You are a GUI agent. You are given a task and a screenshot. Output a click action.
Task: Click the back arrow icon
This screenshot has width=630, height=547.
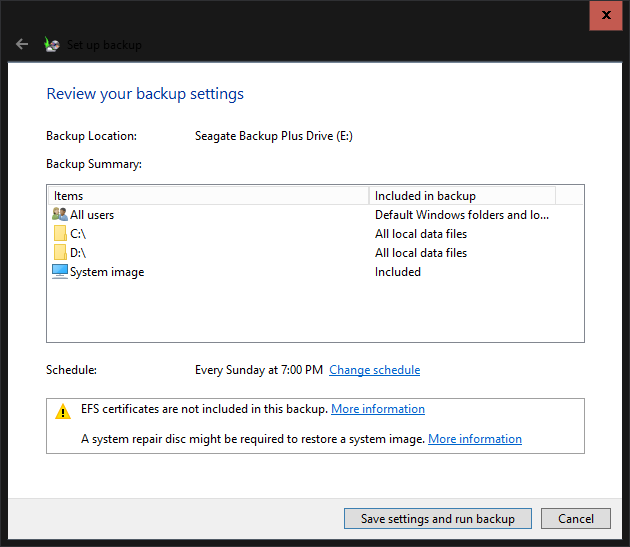click(x=22, y=44)
